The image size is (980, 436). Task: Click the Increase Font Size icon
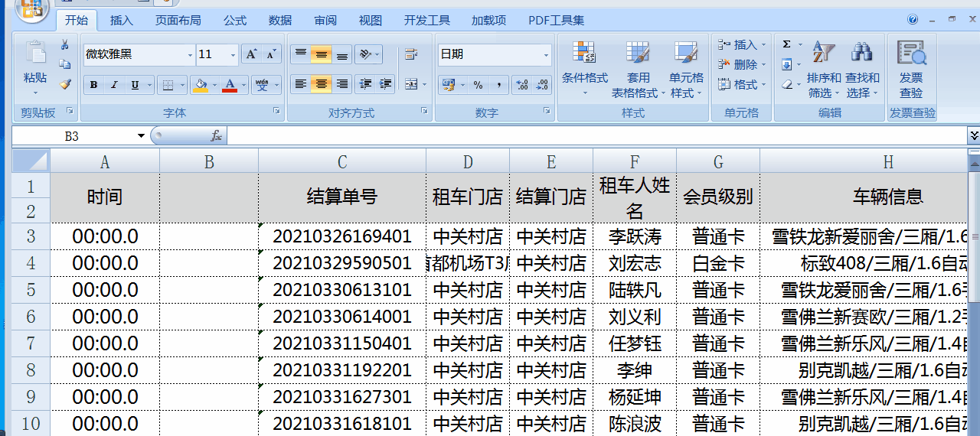tap(251, 54)
